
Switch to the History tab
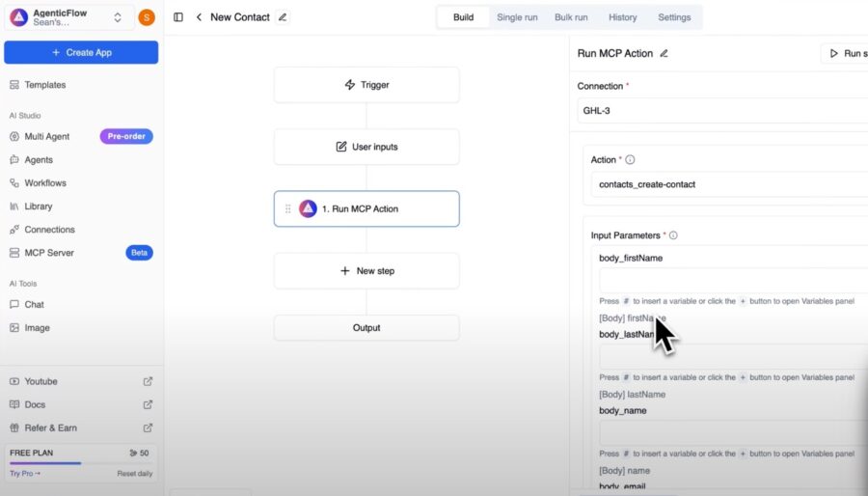tap(623, 17)
